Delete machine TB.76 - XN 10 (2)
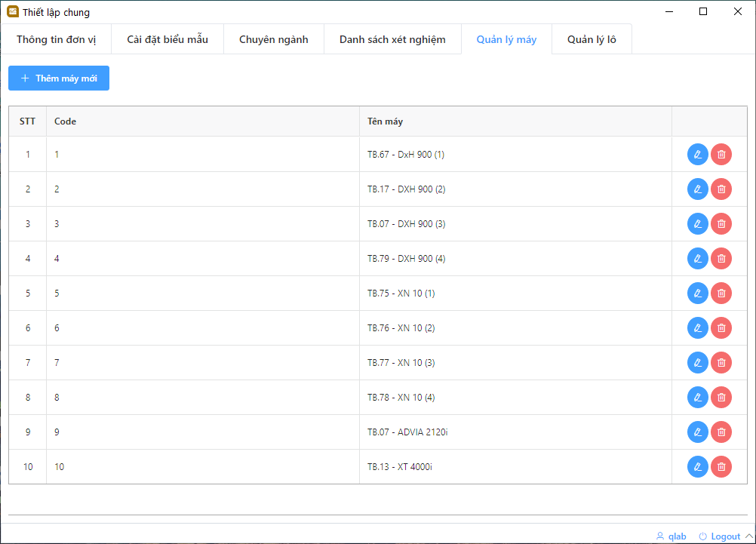Image resolution: width=756 pixels, height=544 pixels. [721, 328]
